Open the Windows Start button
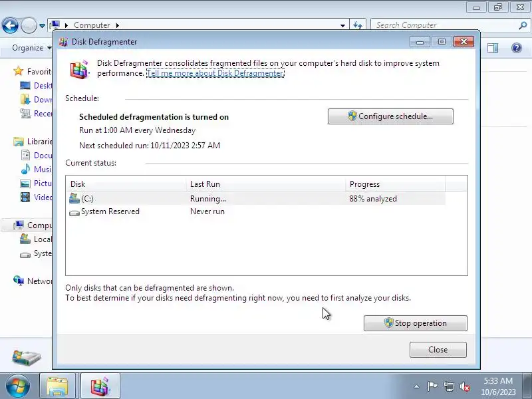 coord(17,386)
